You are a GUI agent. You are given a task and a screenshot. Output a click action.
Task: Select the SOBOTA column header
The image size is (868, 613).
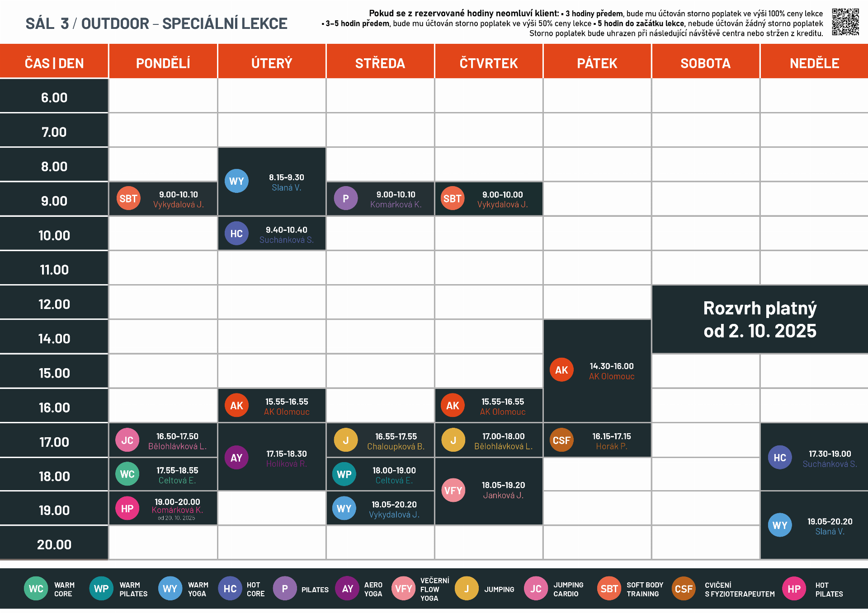(x=705, y=63)
